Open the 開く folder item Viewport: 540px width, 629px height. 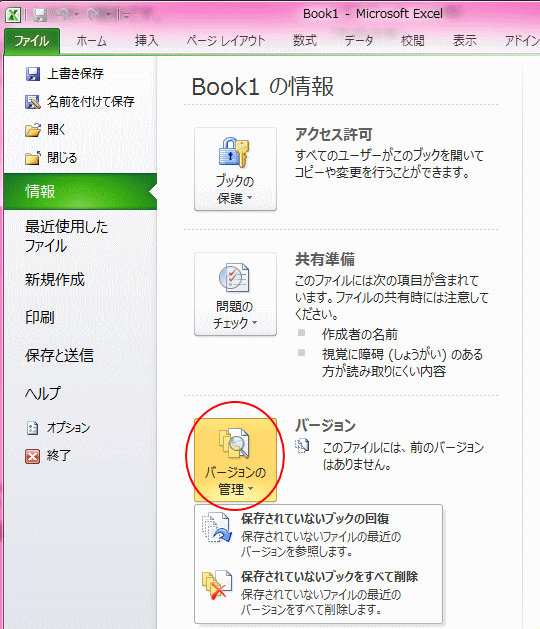coord(45,130)
